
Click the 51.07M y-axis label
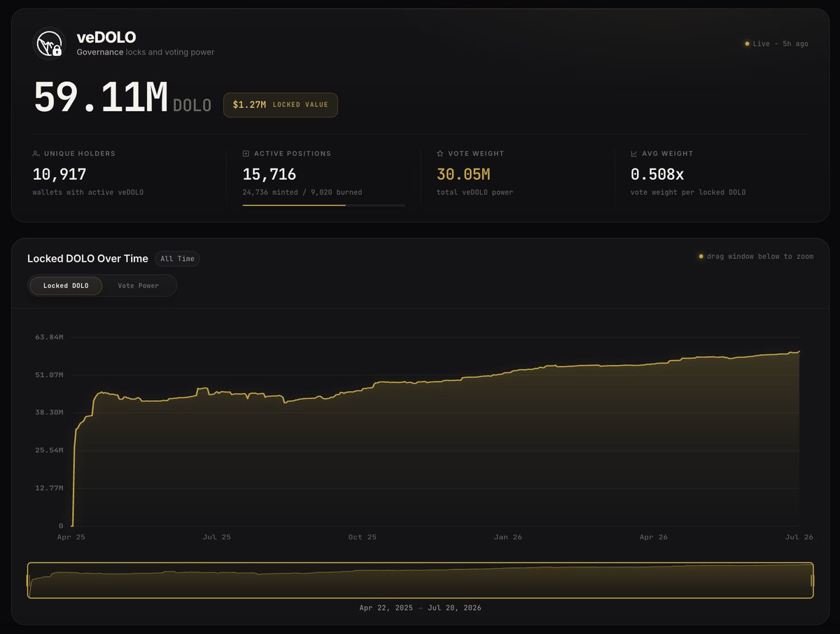coord(50,375)
